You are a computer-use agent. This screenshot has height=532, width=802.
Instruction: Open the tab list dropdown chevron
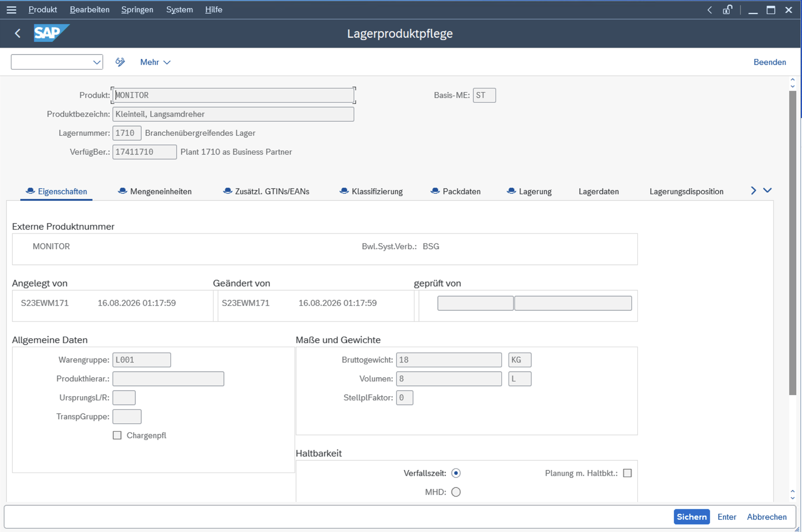[767, 190]
